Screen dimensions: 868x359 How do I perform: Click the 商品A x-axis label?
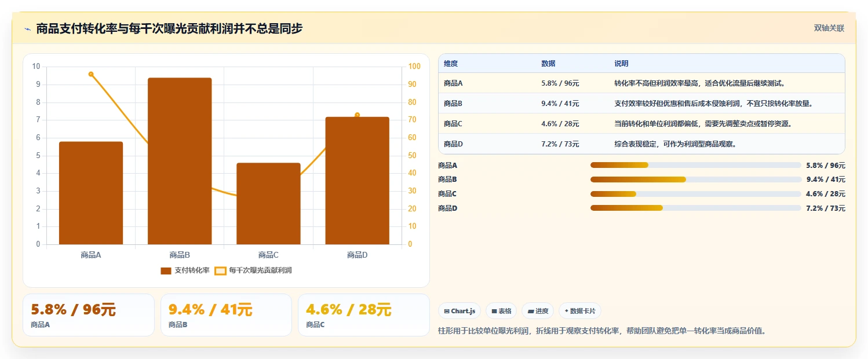click(91, 255)
